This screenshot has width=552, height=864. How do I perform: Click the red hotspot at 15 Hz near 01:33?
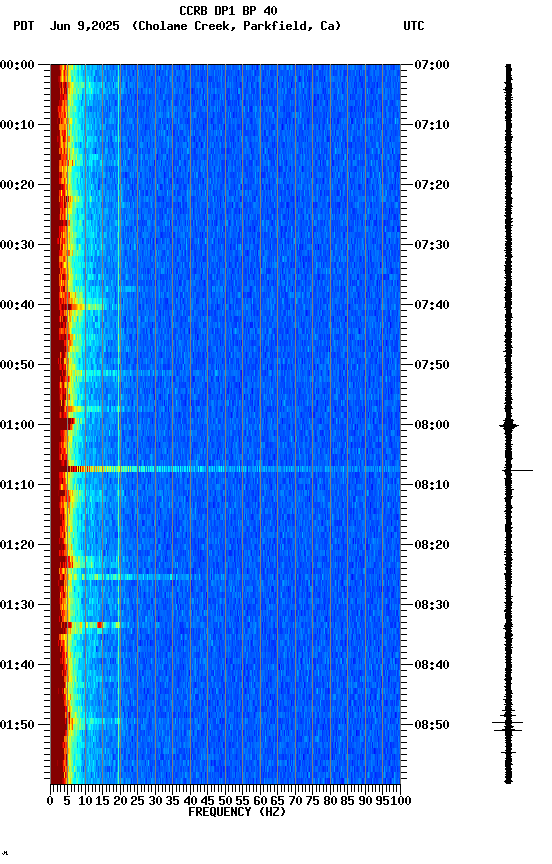pyautogui.click(x=100, y=625)
